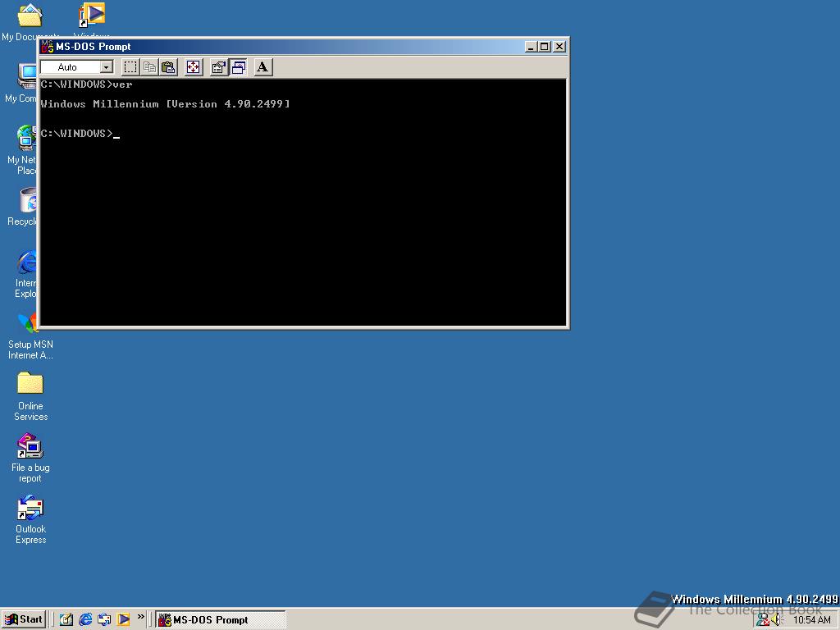840x630 pixels.
Task: Click the 'Windows Millennium [Version 4.90.2499]' output line
Action: [165, 104]
